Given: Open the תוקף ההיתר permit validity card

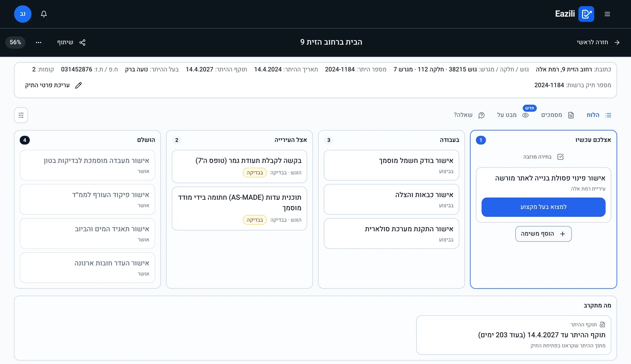Looking at the screenshot, I should [x=513, y=335].
